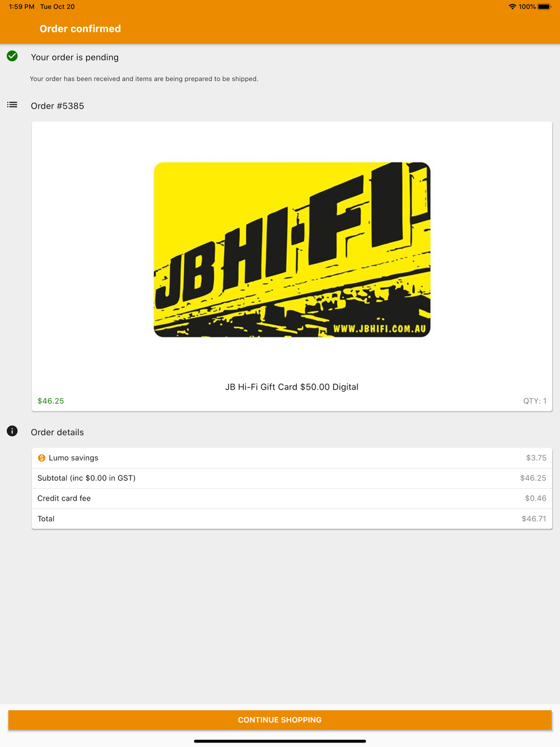The image size is (560, 747).
Task: Tap the QTY: 1 label
Action: click(x=535, y=401)
